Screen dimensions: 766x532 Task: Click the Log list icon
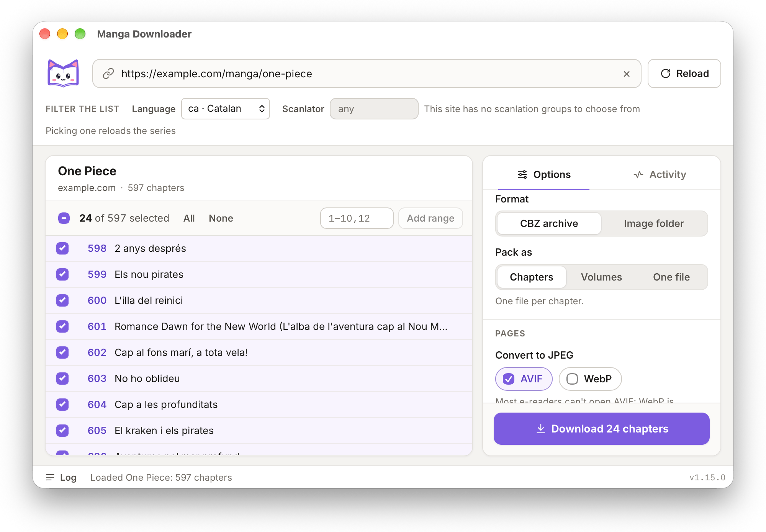[x=50, y=477]
